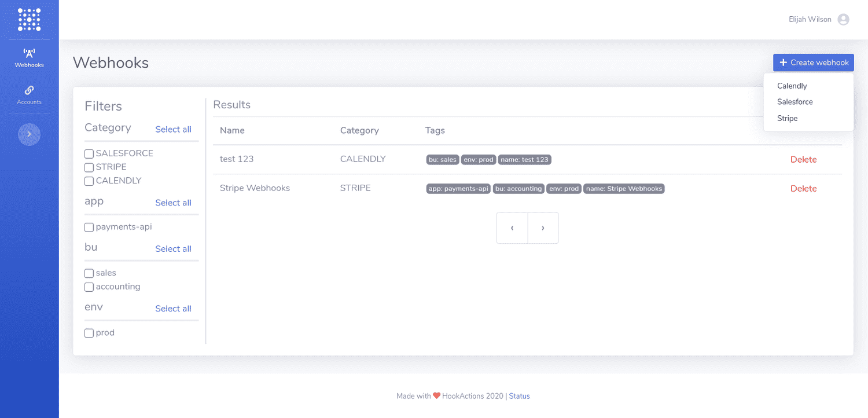The width and height of the screenshot is (868, 418).
Task: Click the STRIPE category cell in results
Action: coord(355,188)
